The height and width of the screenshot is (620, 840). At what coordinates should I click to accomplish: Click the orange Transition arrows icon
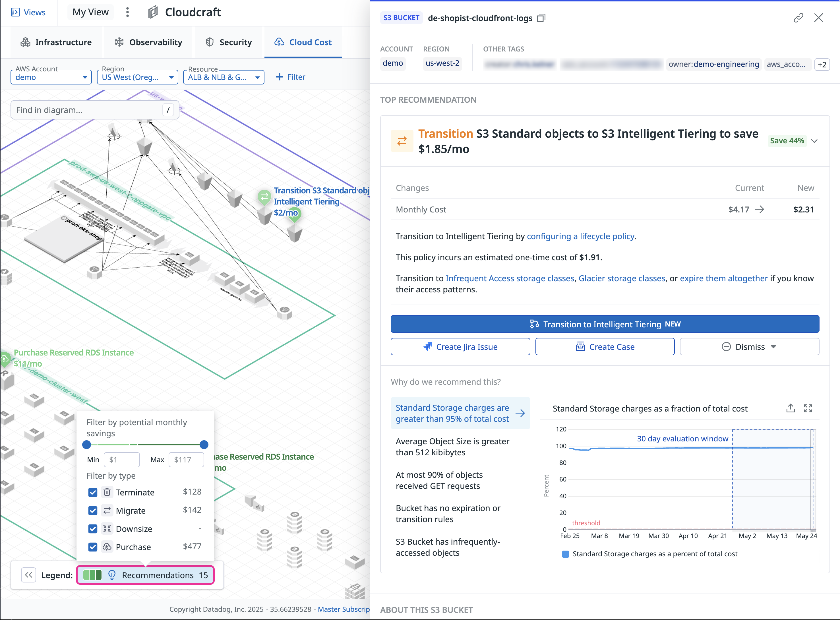pos(402,141)
